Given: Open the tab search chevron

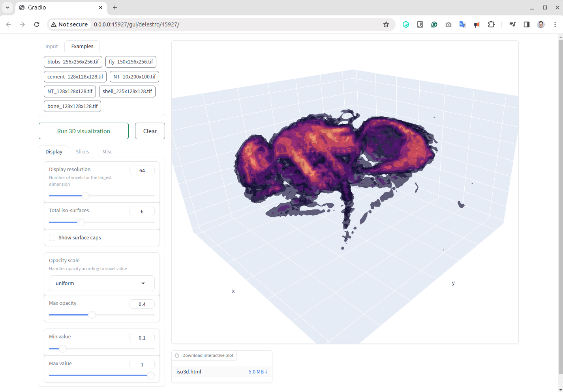Looking at the screenshot, I should tap(8, 7).
